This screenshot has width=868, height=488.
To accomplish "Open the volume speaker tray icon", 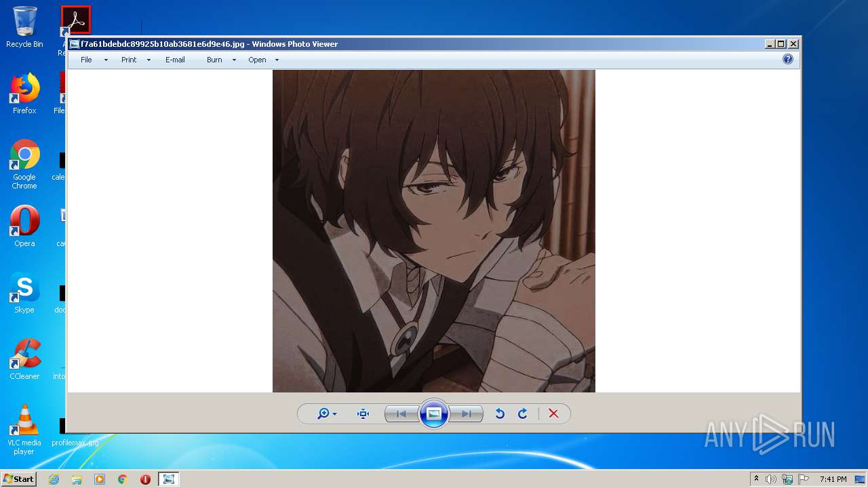I will tap(771, 479).
